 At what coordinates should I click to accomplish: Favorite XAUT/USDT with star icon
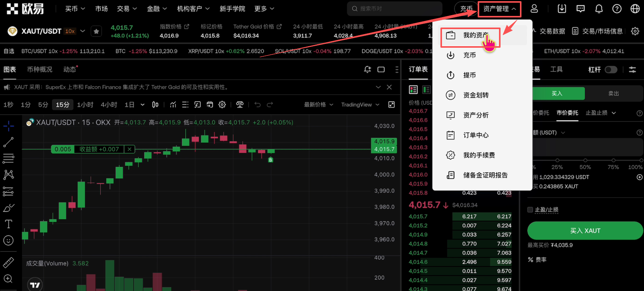tap(96, 31)
